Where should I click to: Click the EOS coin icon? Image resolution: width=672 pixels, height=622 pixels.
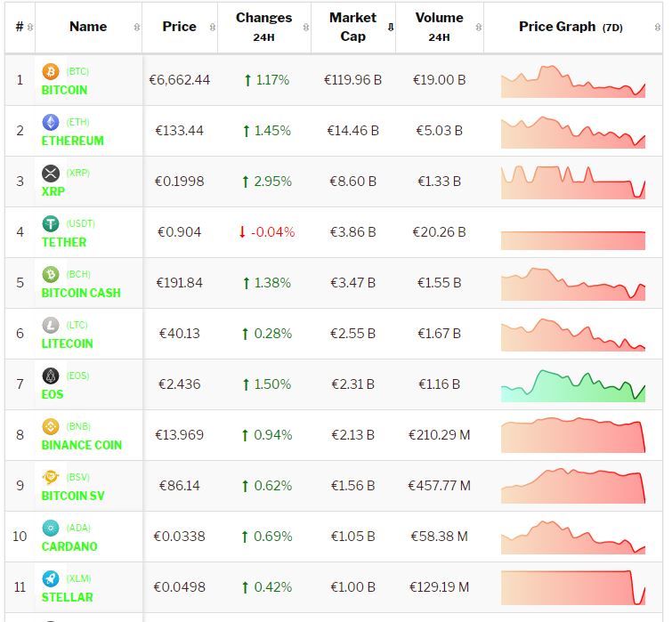coord(51,376)
